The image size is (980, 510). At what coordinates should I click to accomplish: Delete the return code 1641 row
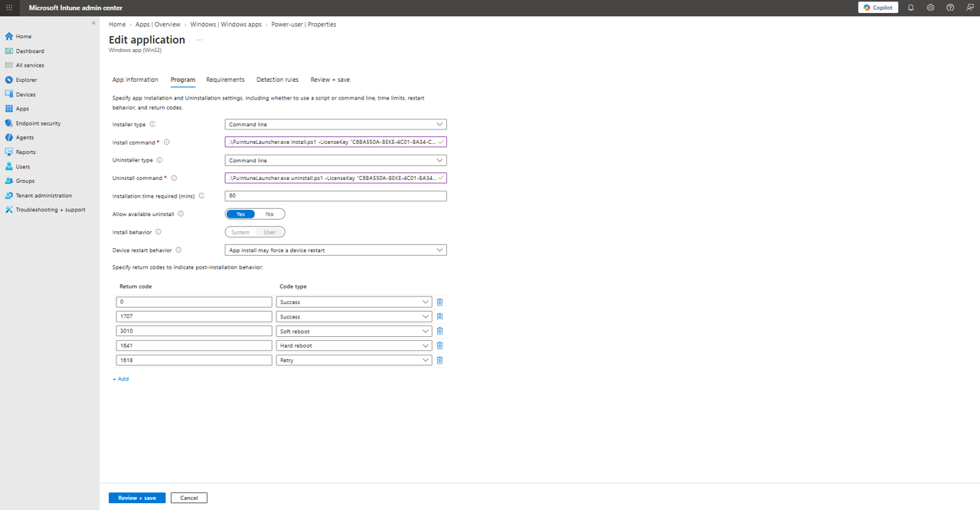coord(439,345)
